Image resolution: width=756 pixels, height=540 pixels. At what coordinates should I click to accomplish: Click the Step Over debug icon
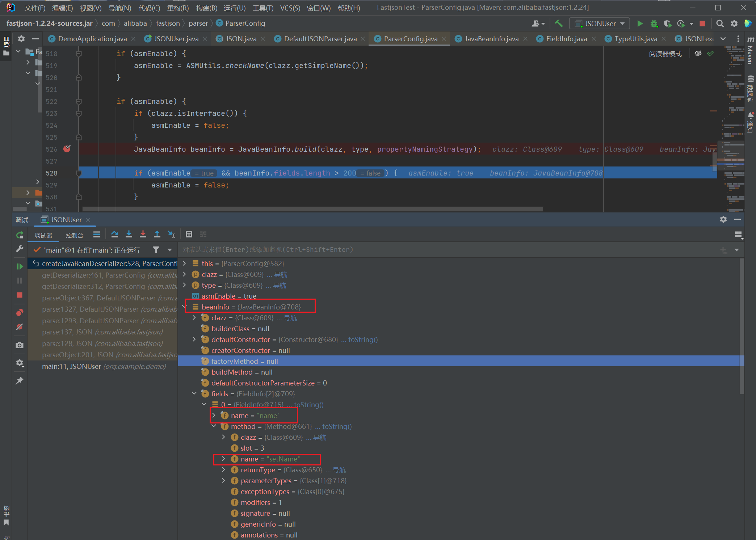click(x=114, y=234)
